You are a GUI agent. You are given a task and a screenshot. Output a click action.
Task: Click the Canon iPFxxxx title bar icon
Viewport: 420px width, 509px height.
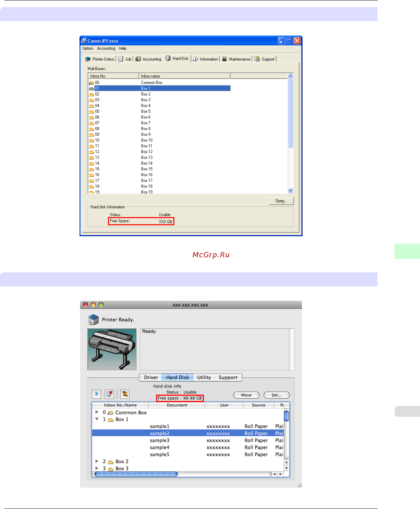coord(84,40)
